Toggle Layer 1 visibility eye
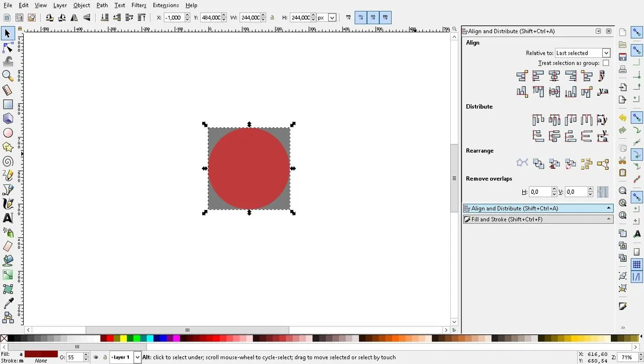The height and width of the screenshot is (364, 644). pos(96,357)
